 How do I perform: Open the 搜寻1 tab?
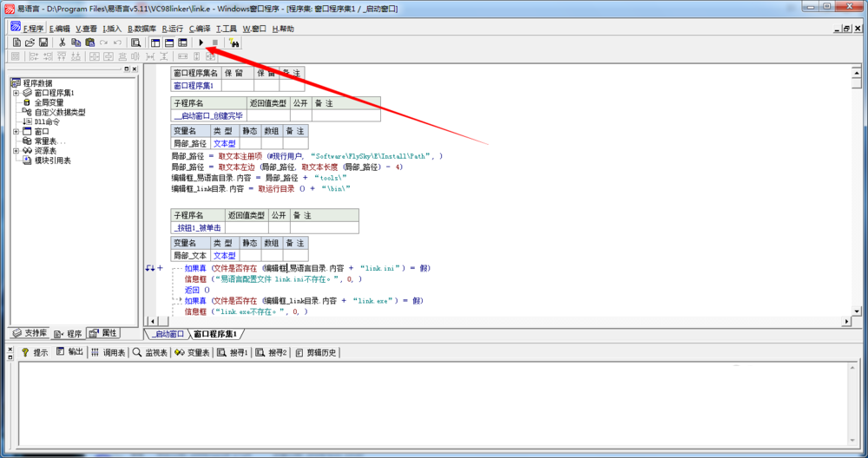pyautogui.click(x=233, y=352)
